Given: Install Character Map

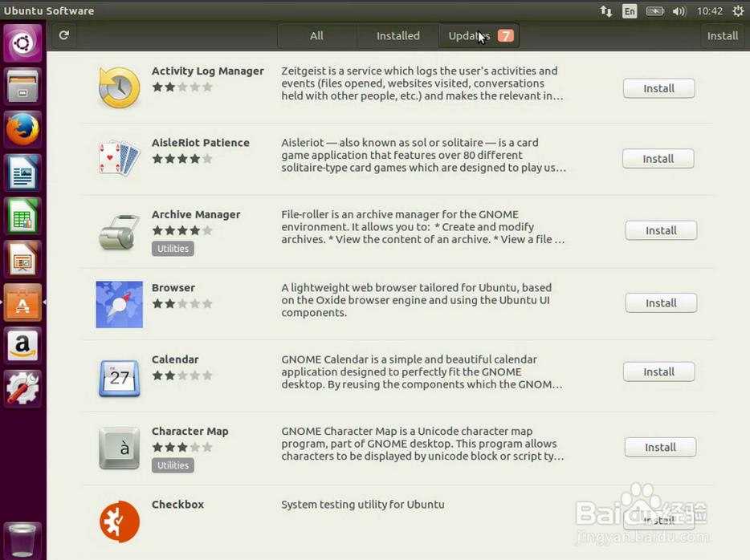Looking at the screenshot, I should pos(660,447).
